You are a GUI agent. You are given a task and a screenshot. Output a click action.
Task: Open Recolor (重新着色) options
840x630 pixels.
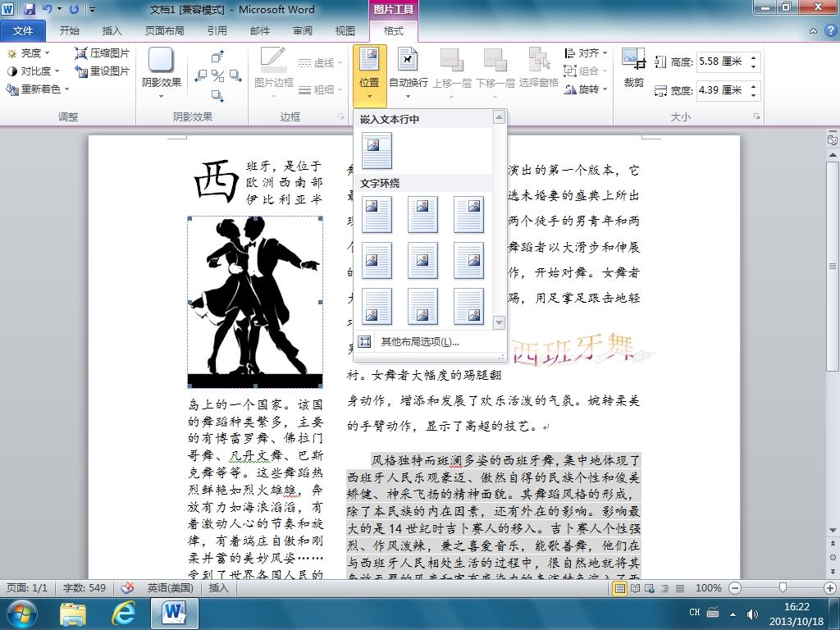pos(38,89)
